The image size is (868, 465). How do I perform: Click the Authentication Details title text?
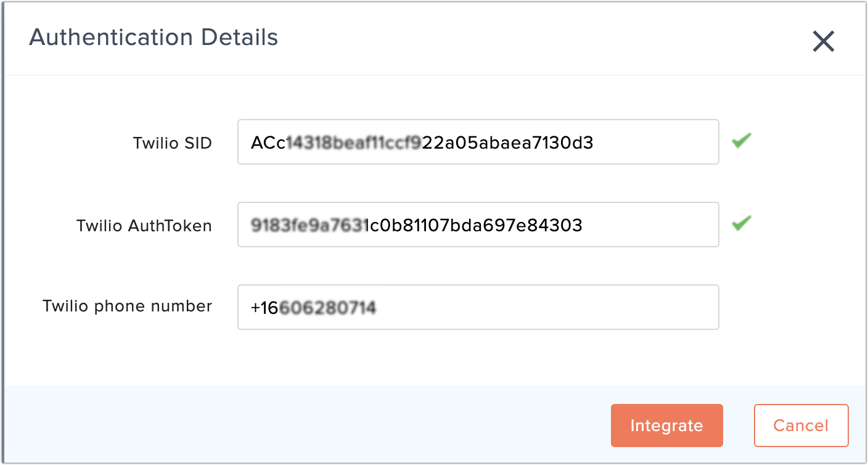tap(154, 37)
